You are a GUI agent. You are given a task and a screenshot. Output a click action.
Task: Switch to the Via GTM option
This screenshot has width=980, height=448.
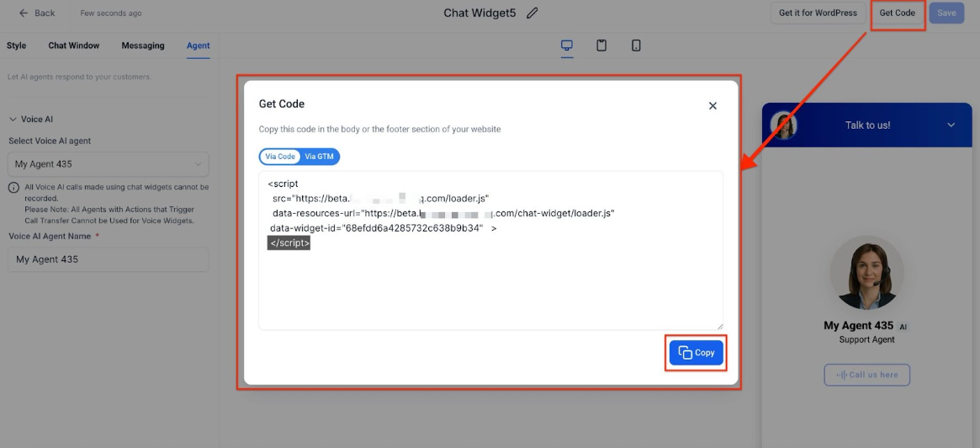pyautogui.click(x=320, y=157)
